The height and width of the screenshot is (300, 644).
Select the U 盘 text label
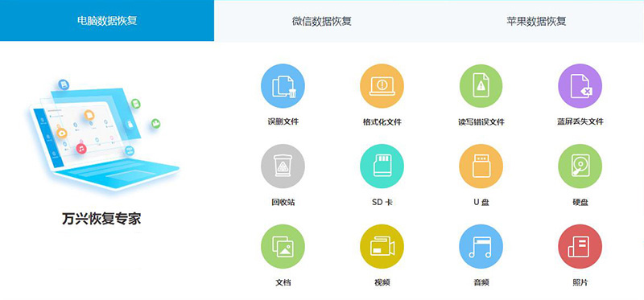[x=481, y=202]
